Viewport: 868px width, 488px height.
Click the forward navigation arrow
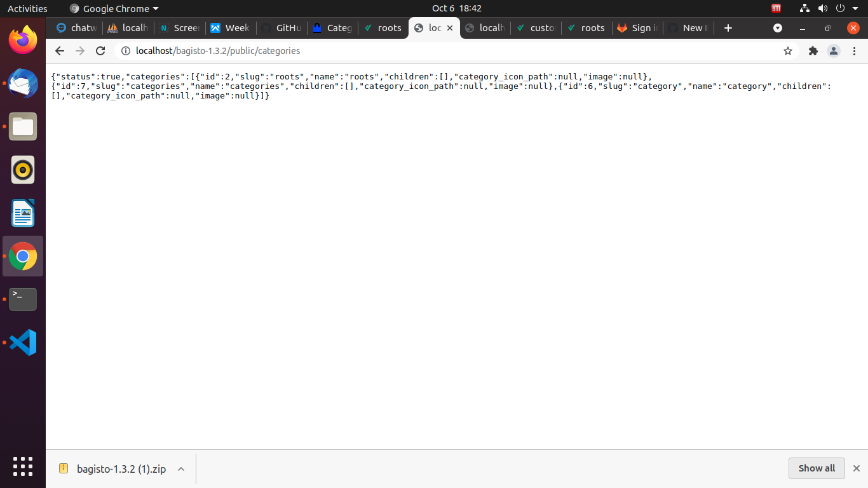80,51
